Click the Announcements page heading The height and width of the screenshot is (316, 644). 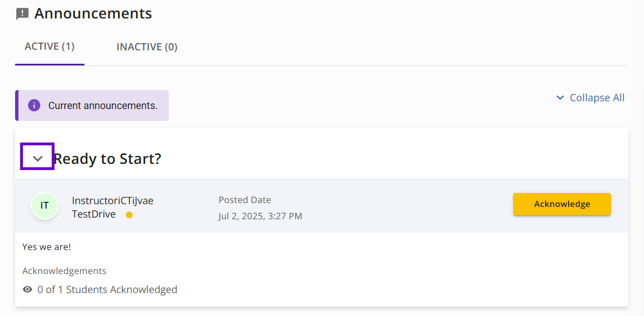pyautogui.click(x=93, y=13)
